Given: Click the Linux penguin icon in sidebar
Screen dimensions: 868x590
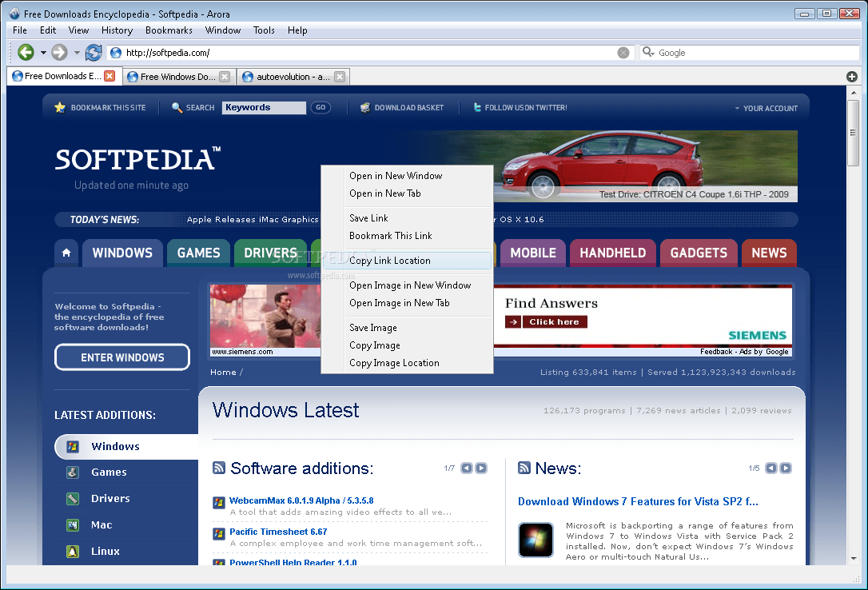Looking at the screenshot, I should click(73, 552).
